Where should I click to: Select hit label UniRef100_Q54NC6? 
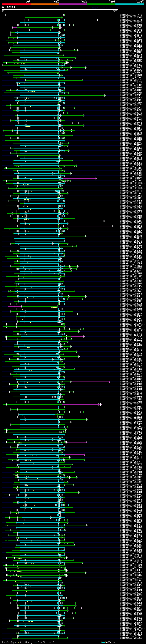pyautogui.click(x=131, y=100)
